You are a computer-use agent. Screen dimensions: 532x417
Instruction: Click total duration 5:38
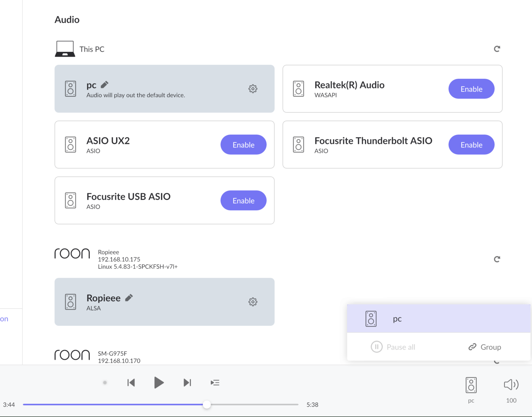click(312, 405)
